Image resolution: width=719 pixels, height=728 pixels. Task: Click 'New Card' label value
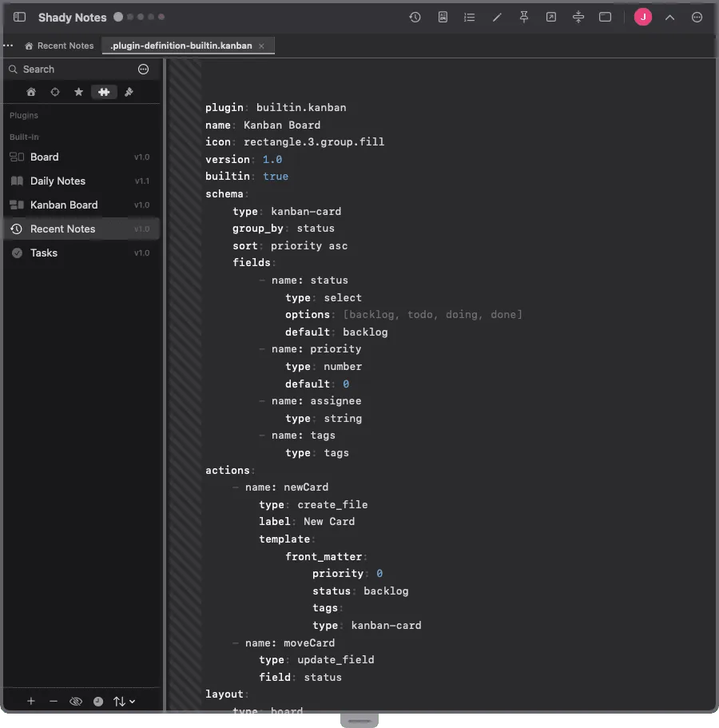click(x=329, y=522)
